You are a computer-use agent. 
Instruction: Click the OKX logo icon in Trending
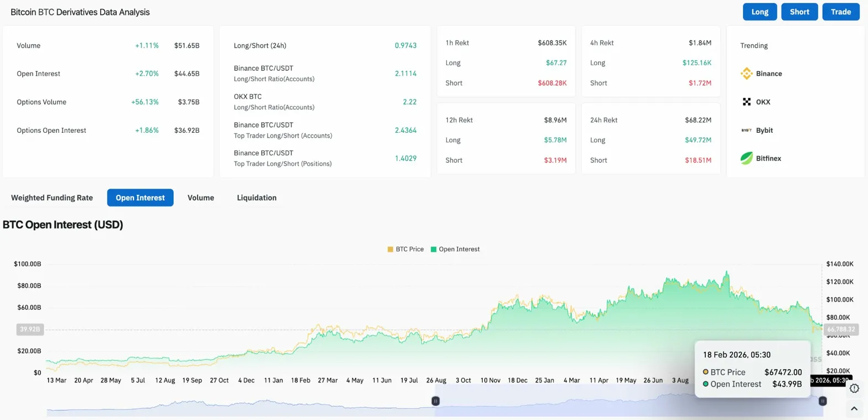pyautogui.click(x=746, y=102)
